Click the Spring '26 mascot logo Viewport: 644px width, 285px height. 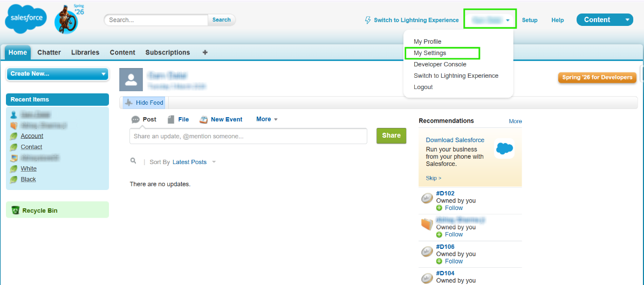(x=68, y=19)
